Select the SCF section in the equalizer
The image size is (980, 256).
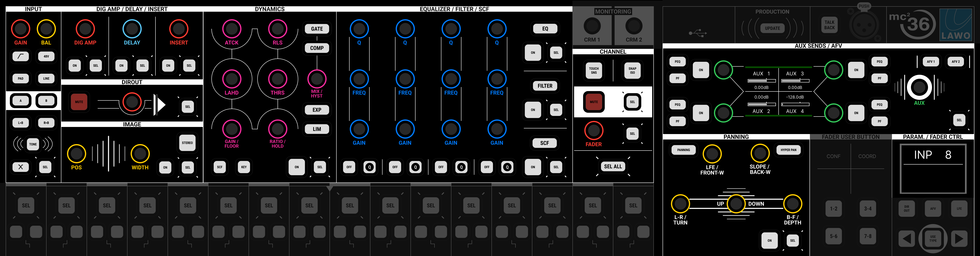(x=544, y=143)
